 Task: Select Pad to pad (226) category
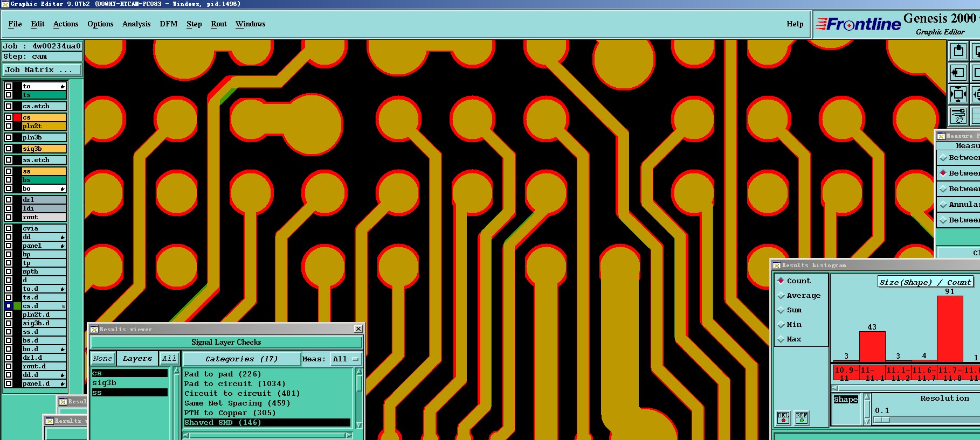(x=267, y=374)
